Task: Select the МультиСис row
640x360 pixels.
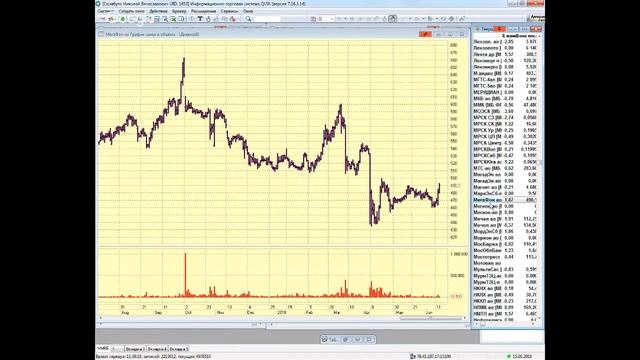Action: point(506,269)
